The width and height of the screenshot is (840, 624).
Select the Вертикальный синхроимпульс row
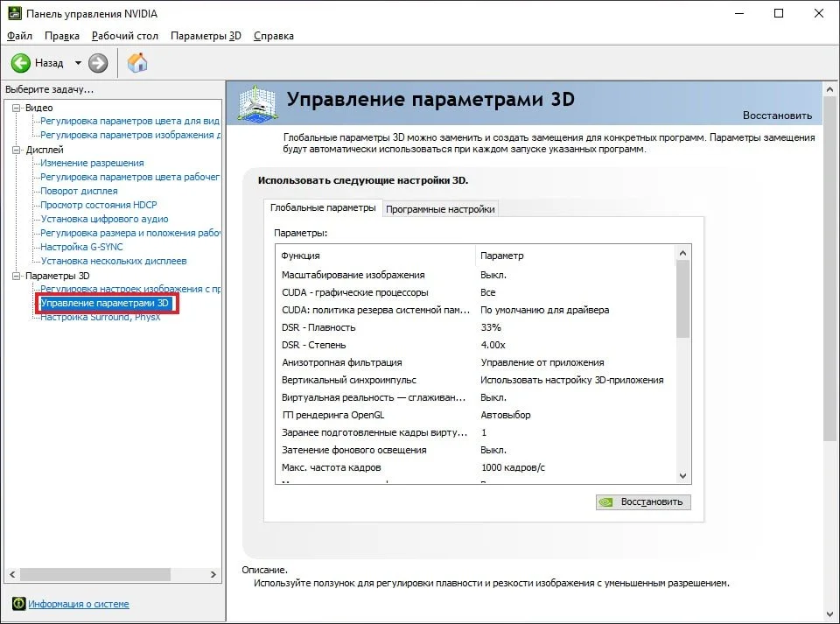pos(475,380)
